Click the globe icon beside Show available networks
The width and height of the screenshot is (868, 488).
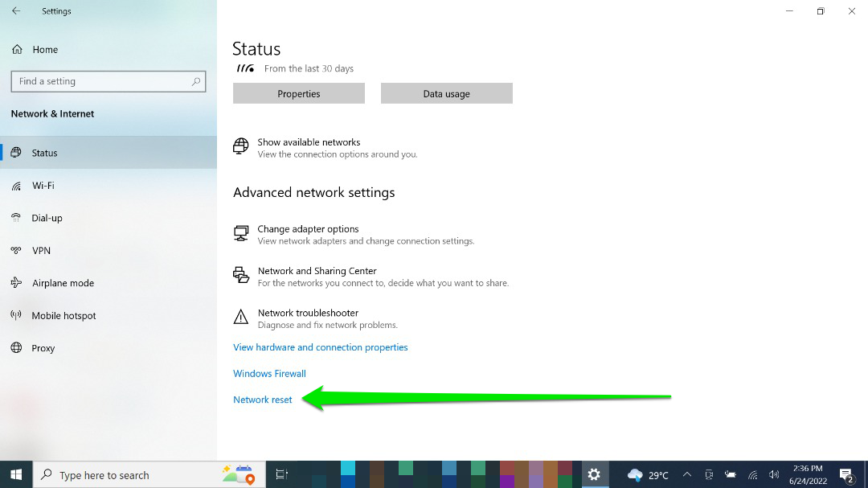click(241, 146)
